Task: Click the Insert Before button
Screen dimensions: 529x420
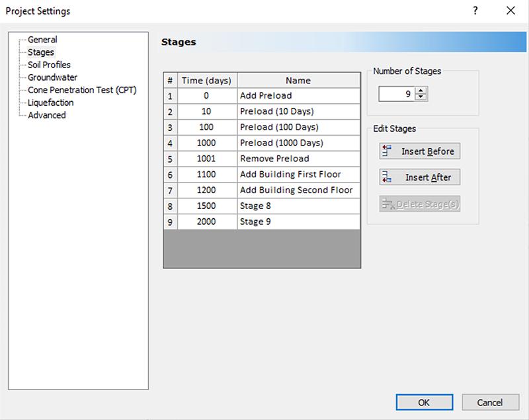Action: (419, 151)
